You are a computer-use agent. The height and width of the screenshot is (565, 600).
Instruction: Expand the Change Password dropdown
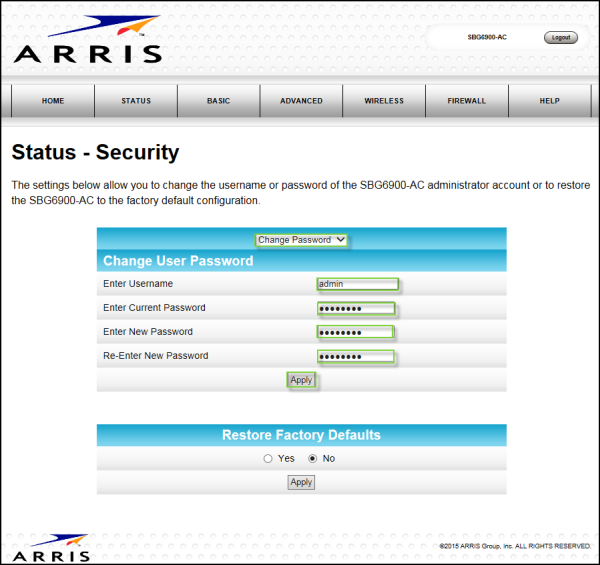tap(301, 240)
